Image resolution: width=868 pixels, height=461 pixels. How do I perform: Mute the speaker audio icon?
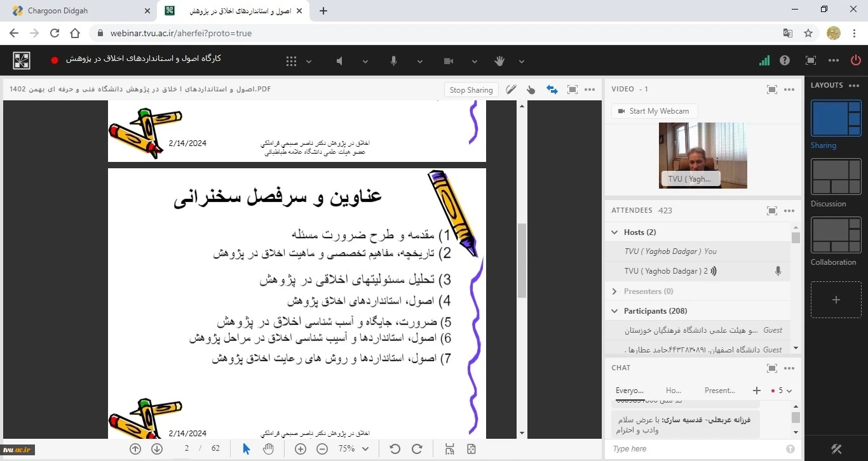pos(340,61)
